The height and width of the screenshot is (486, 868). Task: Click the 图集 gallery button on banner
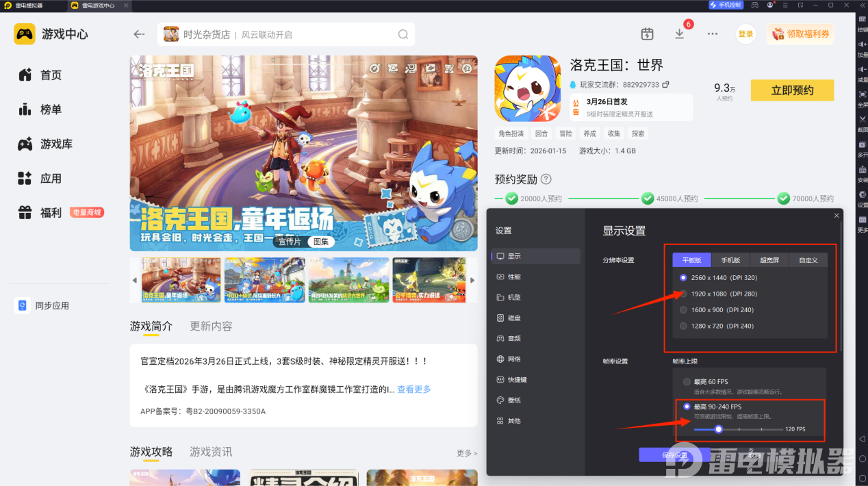click(x=320, y=241)
